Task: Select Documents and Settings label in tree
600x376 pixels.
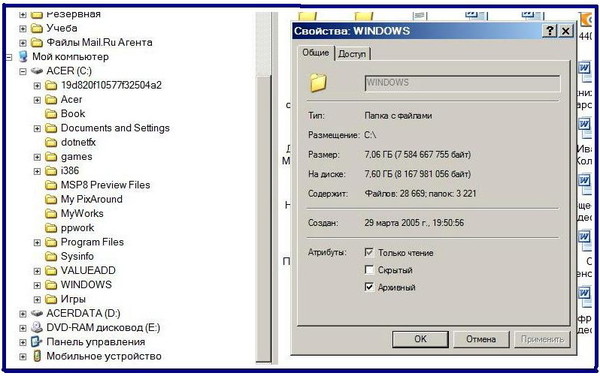Action: (115, 128)
